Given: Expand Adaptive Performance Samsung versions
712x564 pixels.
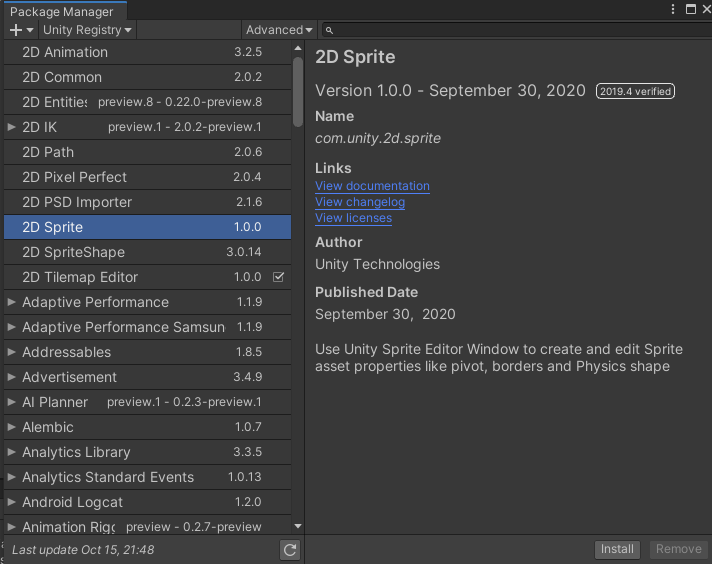Looking at the screenshot, I should coord(12,327).
